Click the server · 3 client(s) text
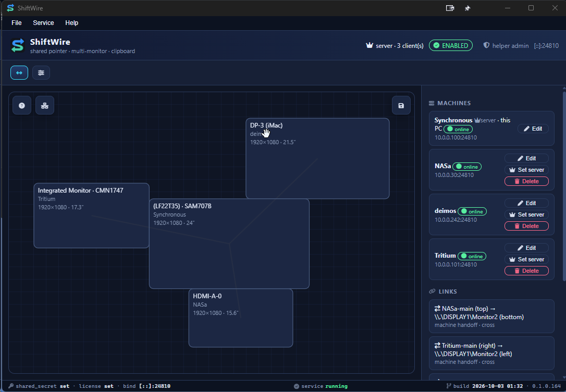 coord(400,46)
